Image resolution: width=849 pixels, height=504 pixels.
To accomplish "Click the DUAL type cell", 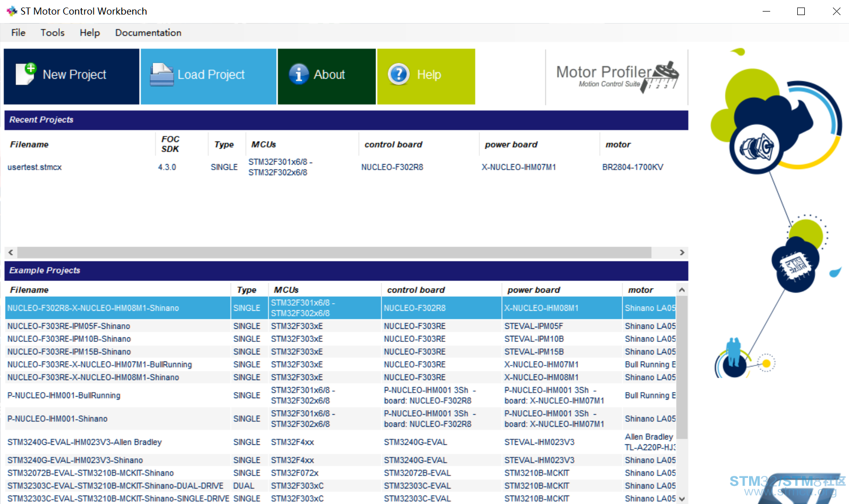I will [244, 486].
